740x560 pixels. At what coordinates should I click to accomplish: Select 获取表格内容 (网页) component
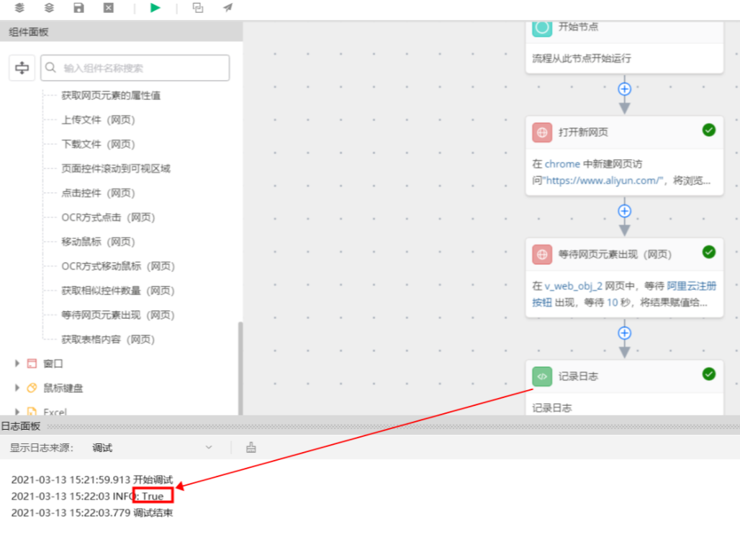(x=108, y=339)
